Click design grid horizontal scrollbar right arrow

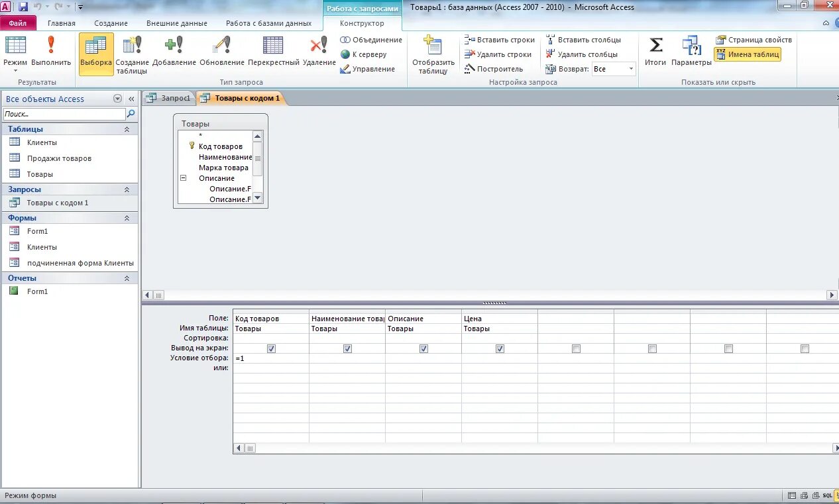pos(835,448)
